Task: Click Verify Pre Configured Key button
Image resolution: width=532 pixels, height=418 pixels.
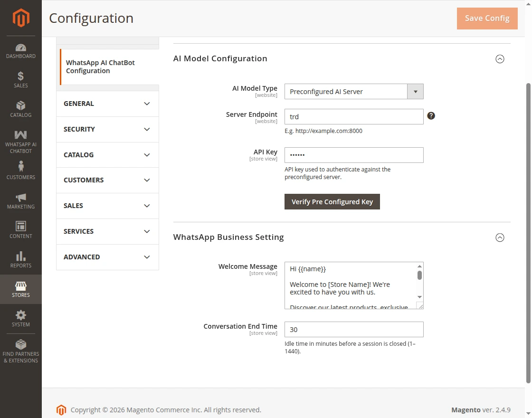Action: pos(332,202)
